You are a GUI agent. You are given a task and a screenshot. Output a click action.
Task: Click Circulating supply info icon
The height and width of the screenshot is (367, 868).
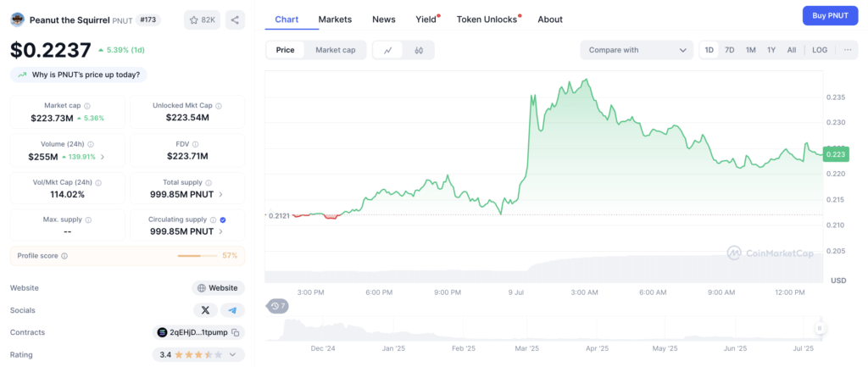point(213,220)
